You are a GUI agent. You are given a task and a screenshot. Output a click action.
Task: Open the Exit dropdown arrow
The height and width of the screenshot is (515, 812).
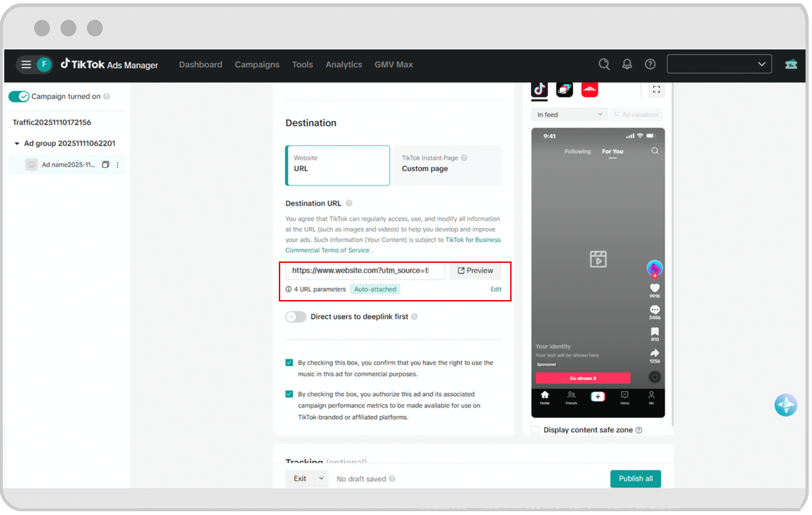(x=322, y=478)
